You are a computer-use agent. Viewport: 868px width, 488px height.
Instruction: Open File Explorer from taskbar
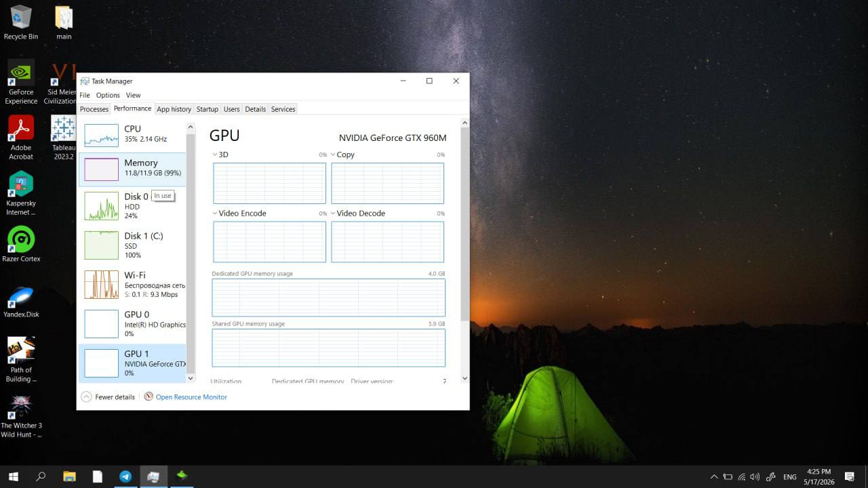pos(69,476)
